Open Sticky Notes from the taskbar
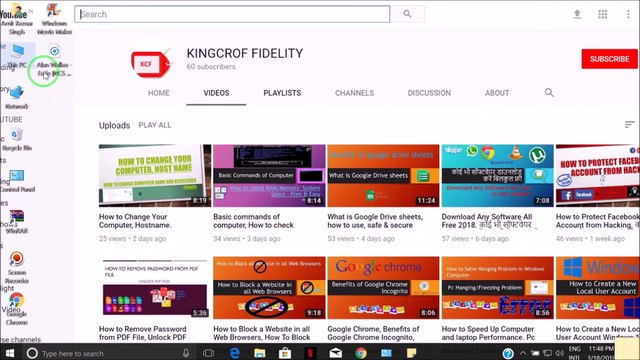This screenshot has width=640, height=360. [411, 353]
